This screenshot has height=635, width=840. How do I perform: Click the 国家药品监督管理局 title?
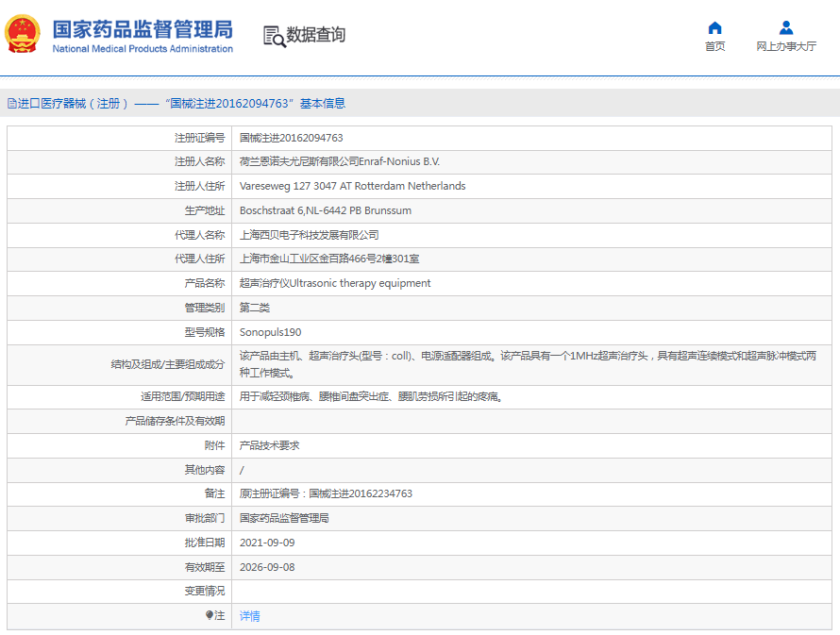coord(143,29)
